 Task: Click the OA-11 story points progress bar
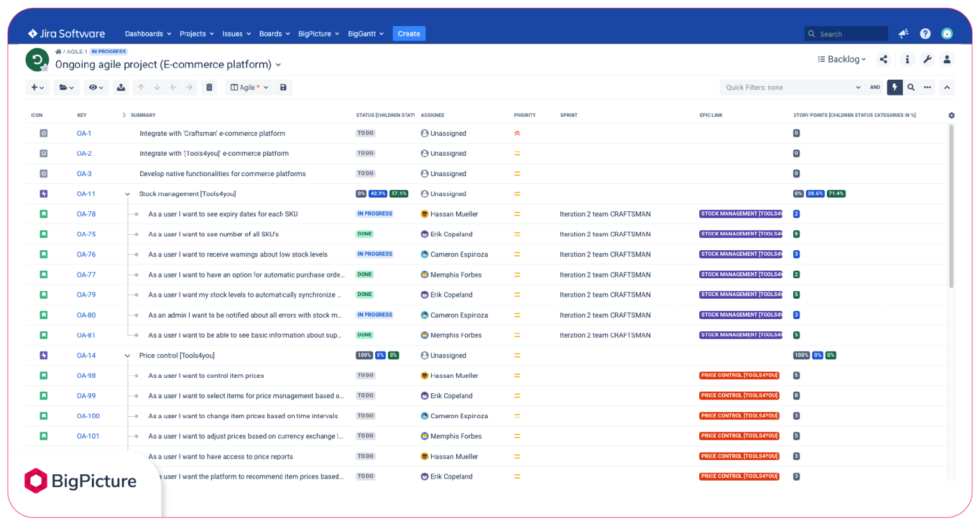[x=819, y=193]
